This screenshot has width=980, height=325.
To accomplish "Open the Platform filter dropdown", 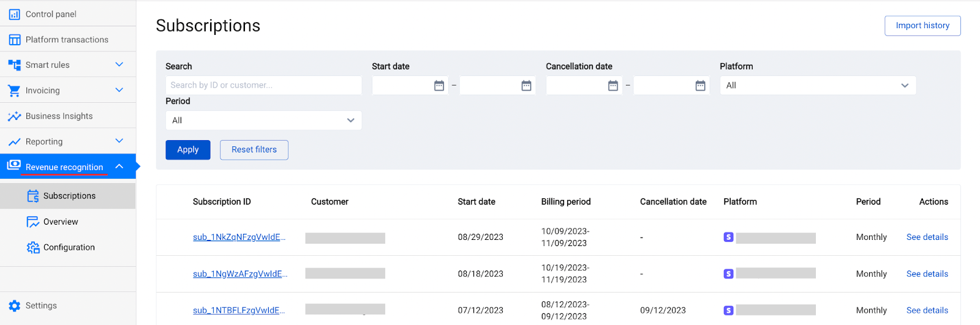I will (x=817, y=86).
